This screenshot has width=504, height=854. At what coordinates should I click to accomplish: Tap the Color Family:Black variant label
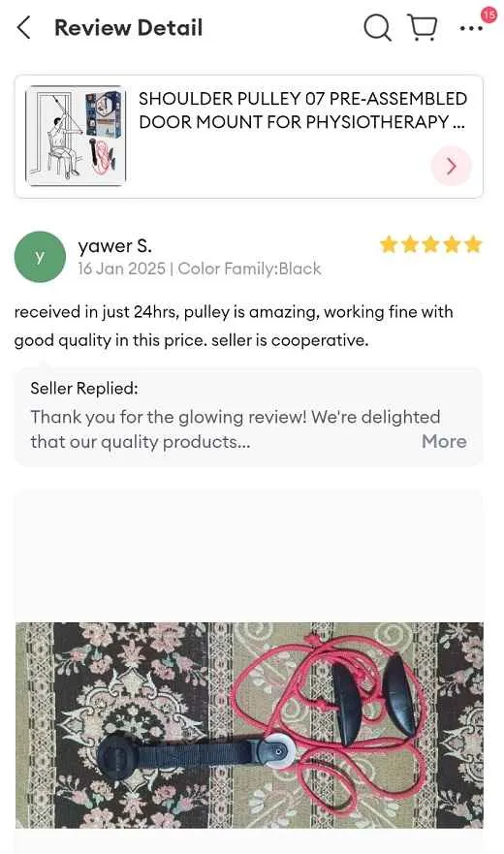tap(249, 269)
